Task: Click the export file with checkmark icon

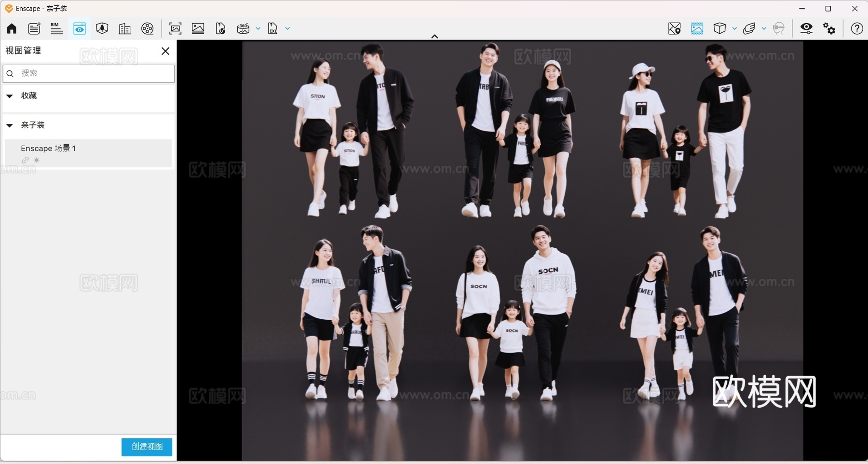Action: (221, 28)
